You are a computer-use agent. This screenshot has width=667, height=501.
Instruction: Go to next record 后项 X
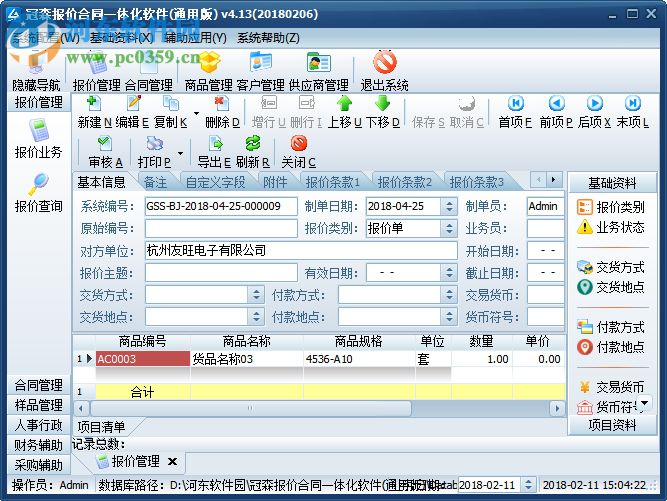click(595, 112)
